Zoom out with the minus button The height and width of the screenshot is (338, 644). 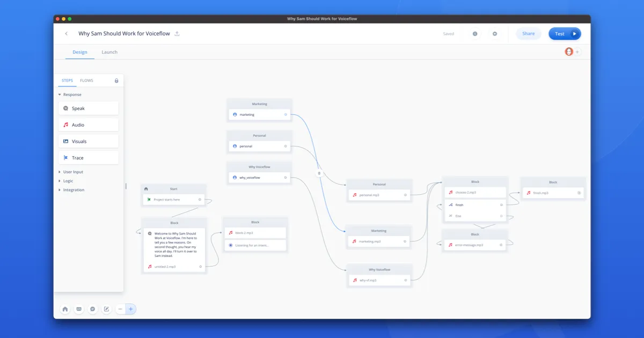[120, 309]
